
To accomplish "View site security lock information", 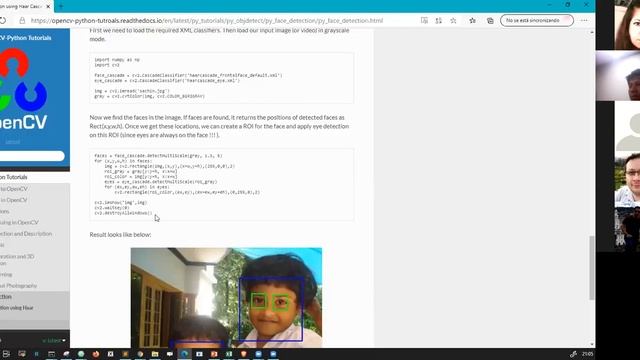I will pos(22,20).
